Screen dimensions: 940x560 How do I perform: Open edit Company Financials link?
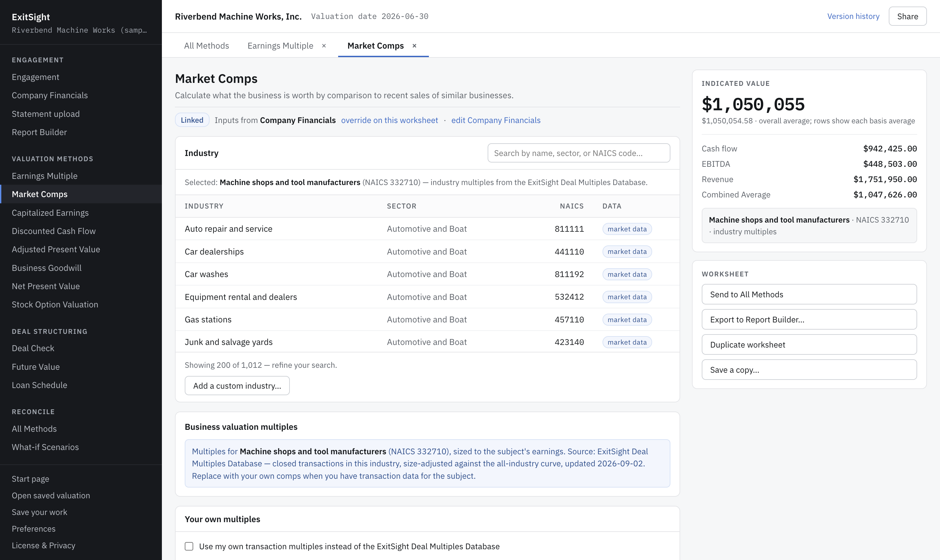click(496, 120)
